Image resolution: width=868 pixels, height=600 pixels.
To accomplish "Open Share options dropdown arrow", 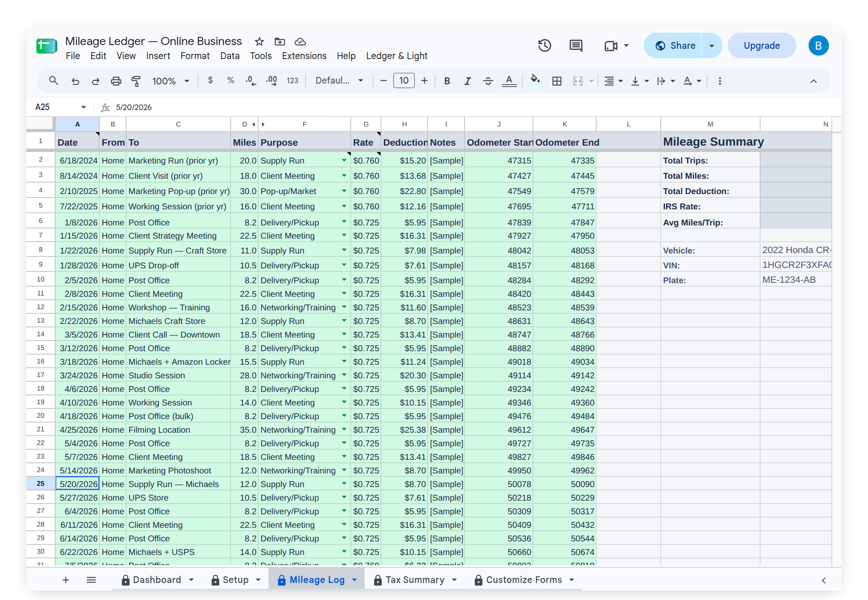I will coord(712,45).
